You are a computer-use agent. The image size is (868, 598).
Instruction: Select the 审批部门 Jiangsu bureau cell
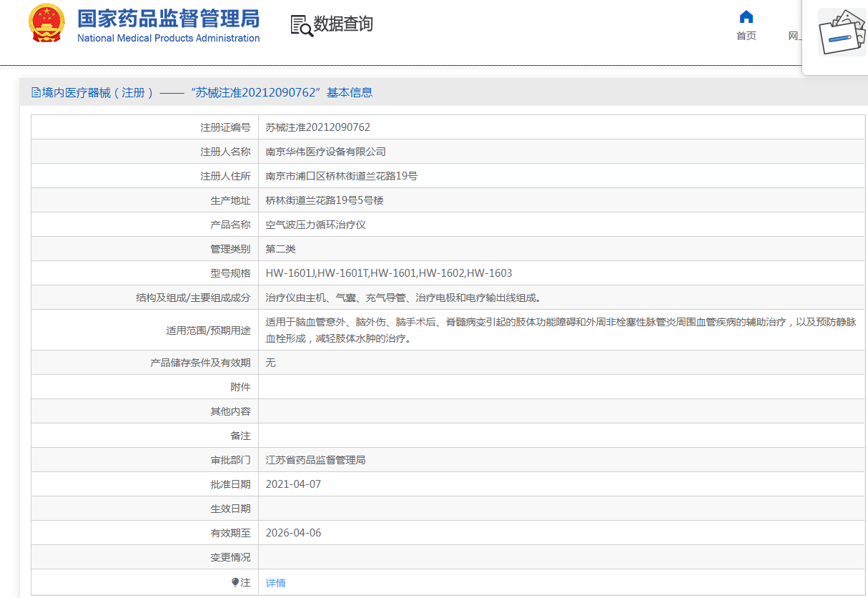pyautogui.click(x=315, y=459)
